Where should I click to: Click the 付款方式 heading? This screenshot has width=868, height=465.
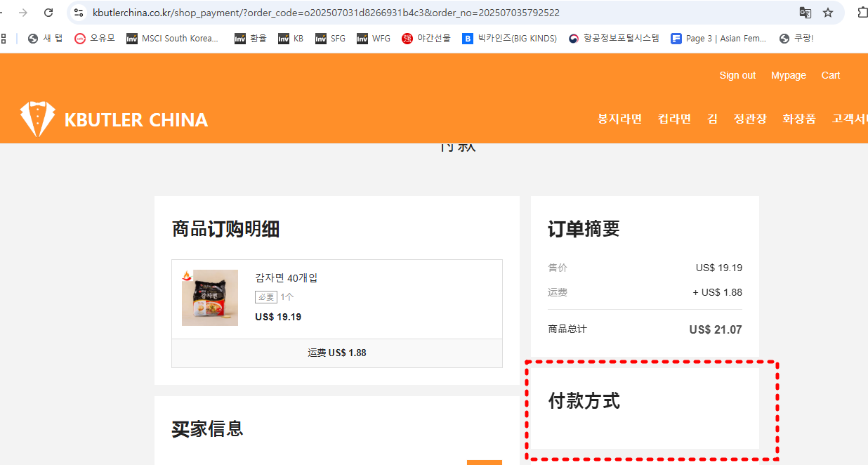point(584,401)
